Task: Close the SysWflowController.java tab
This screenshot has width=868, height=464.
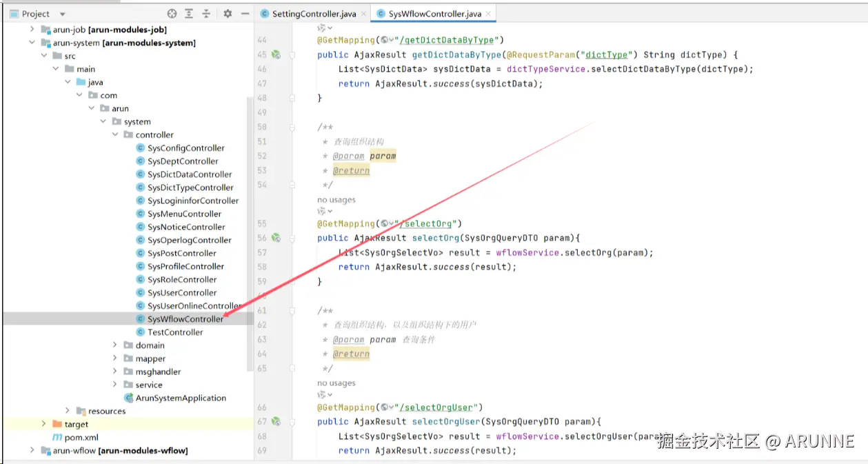Action: (x=489, y=13)
